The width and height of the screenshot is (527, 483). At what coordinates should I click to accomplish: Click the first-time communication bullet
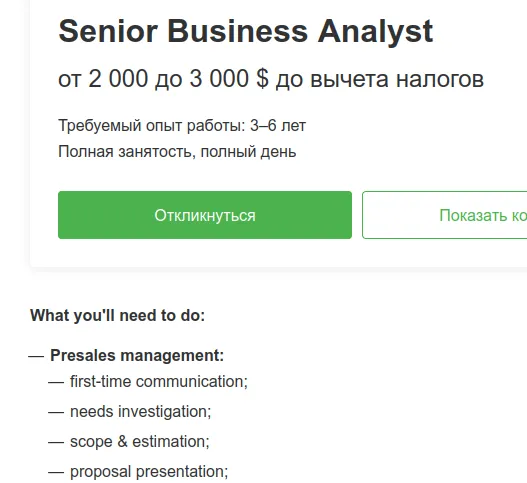[159, 381]
